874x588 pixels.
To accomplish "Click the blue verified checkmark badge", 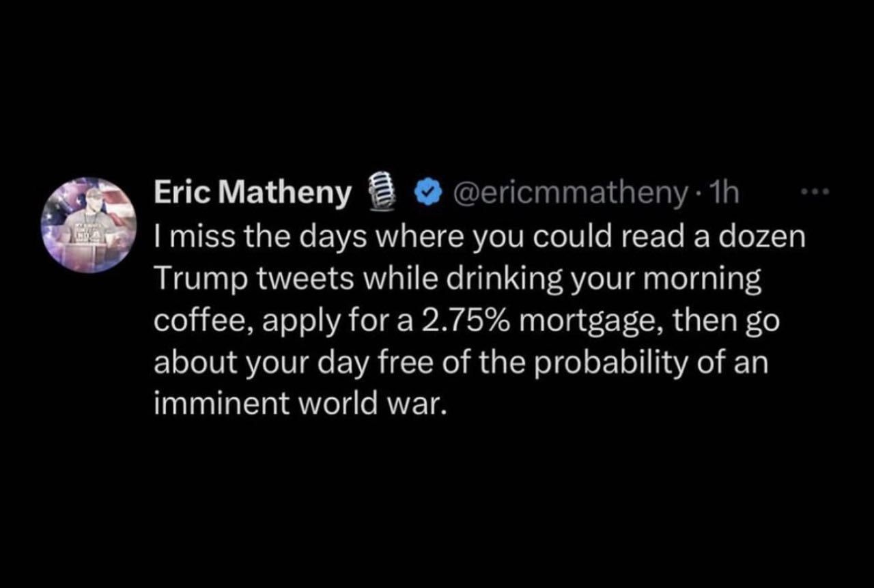I will [x=427, y=195].
